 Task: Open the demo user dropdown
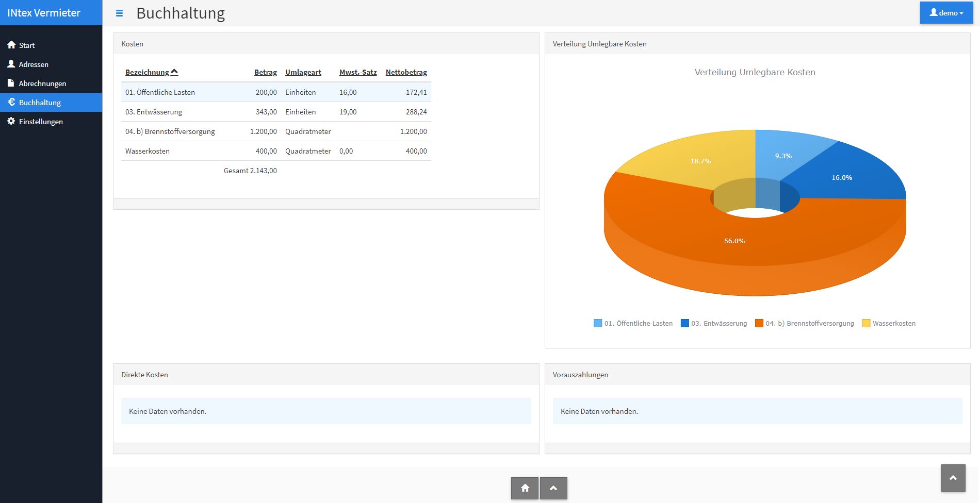pyautogui.click(x=946, y=13)
